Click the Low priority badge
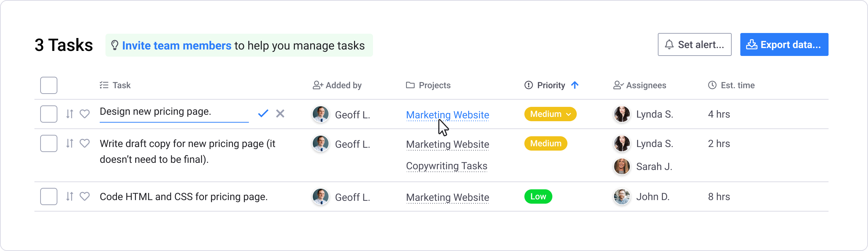 click(x=538, y=196)
